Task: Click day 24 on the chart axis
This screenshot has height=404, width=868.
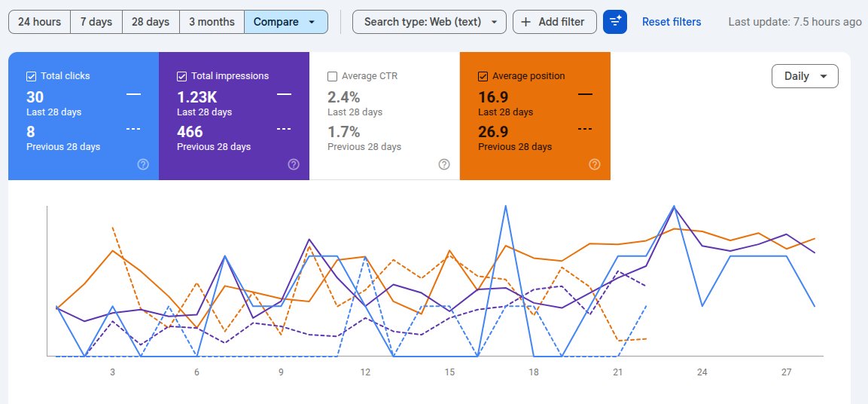Action: 702,372
